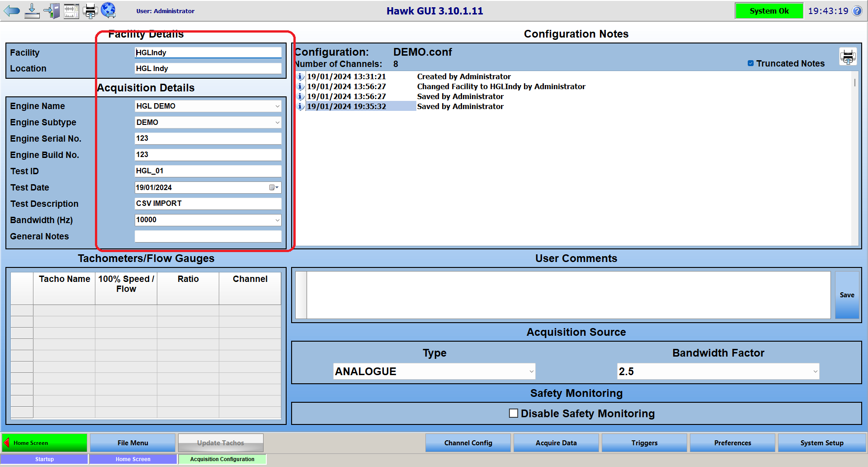Screen dimensions: 868x467
Task: Click the exit door icon
Action: tap(52, 11)
